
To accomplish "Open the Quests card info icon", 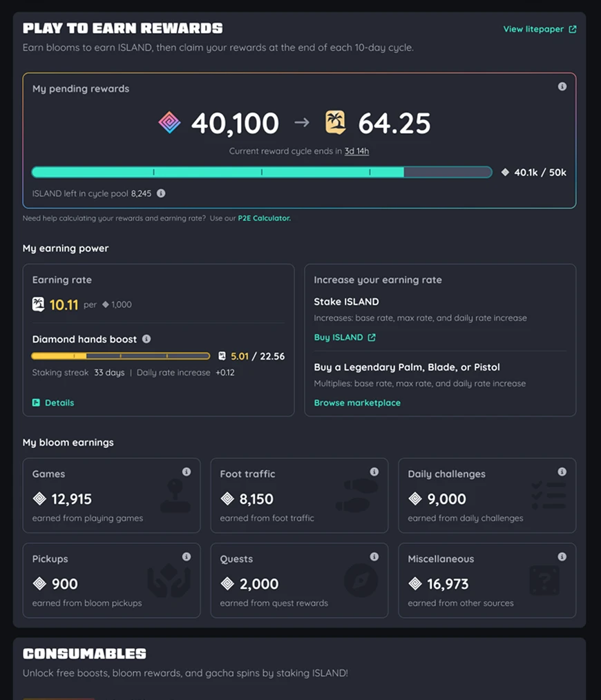I will coord(374,556).
